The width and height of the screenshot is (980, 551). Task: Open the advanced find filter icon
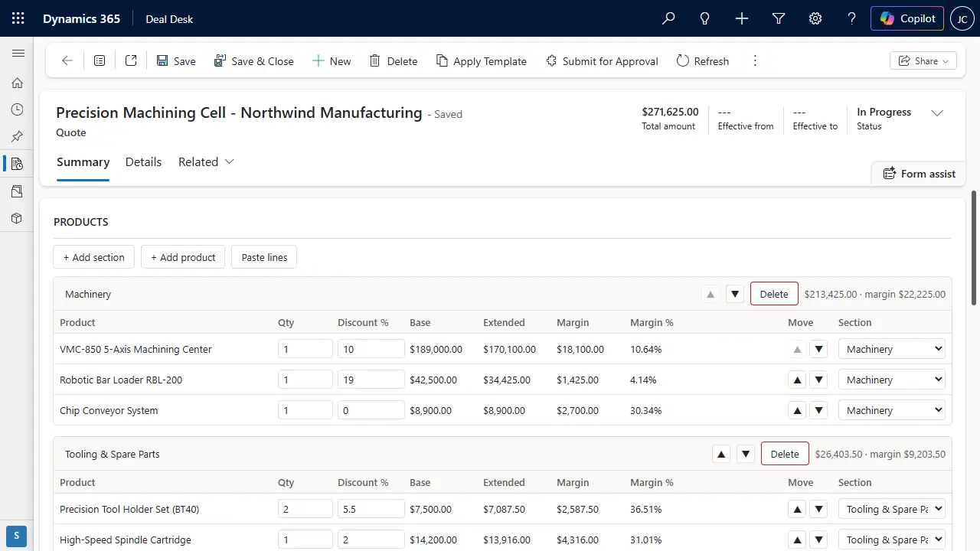point(779,18)
